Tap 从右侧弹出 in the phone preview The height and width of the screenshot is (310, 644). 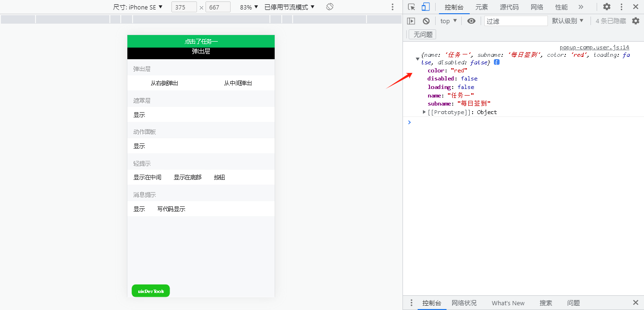pos(164,83)
